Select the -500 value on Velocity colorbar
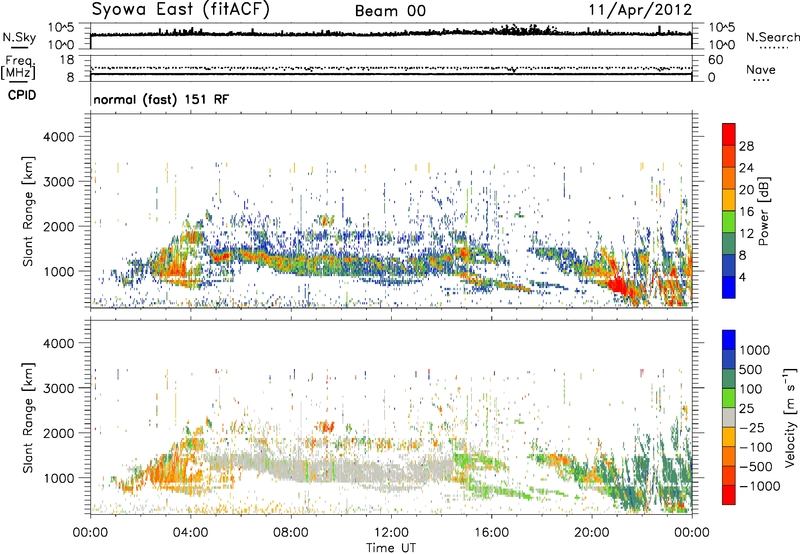The image size is (800, 554). (756, 467)
